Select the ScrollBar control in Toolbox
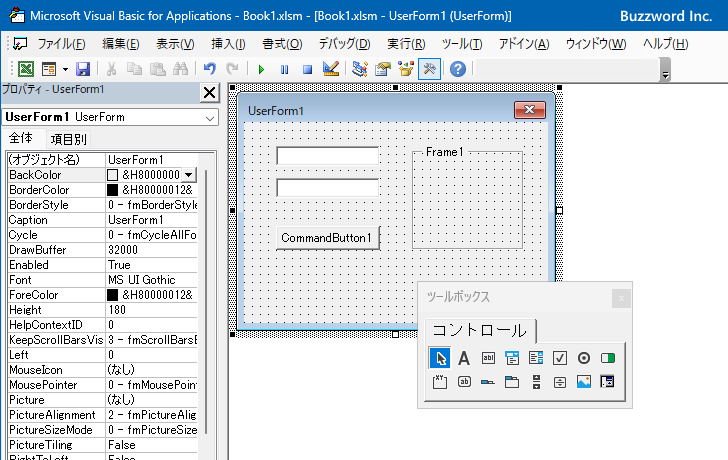This screenshot has height=460, width=728. (536, 382)
